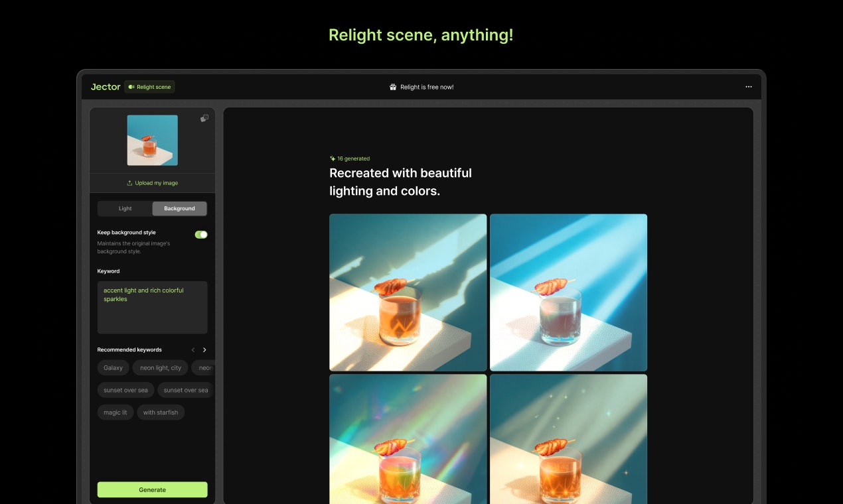Open the three-dot more menu
The width and height of the screenshot is (843, 504).
point(749,87)
